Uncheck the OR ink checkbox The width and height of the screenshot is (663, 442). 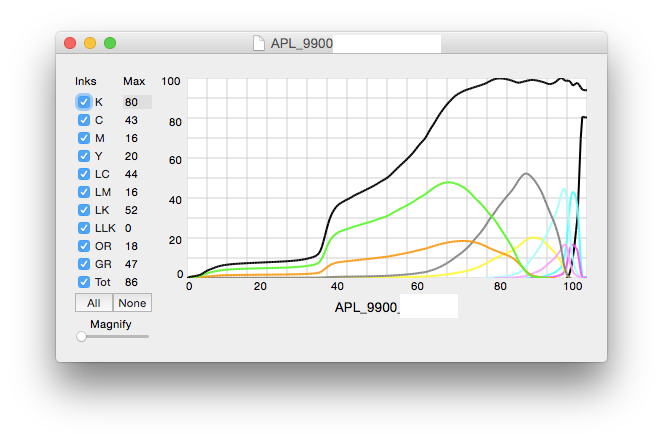pyautogui.click(x=84, y=246)
